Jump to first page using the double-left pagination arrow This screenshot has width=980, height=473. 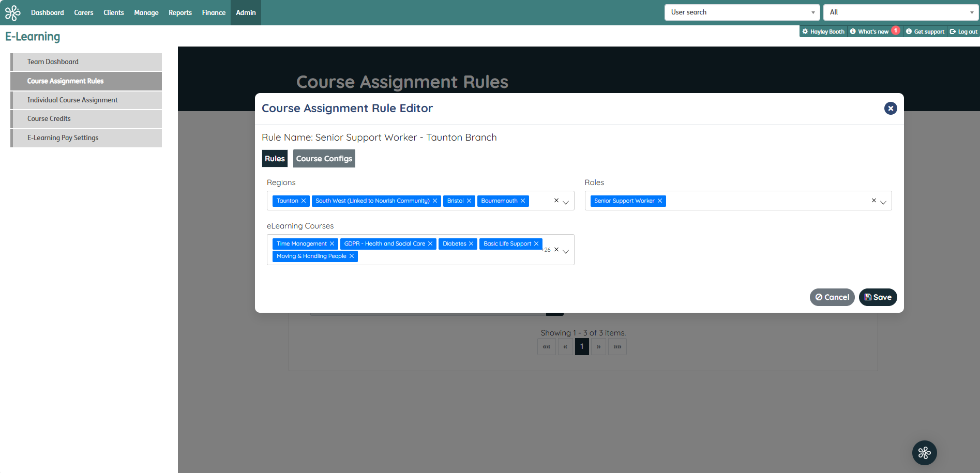click(546, 346)
